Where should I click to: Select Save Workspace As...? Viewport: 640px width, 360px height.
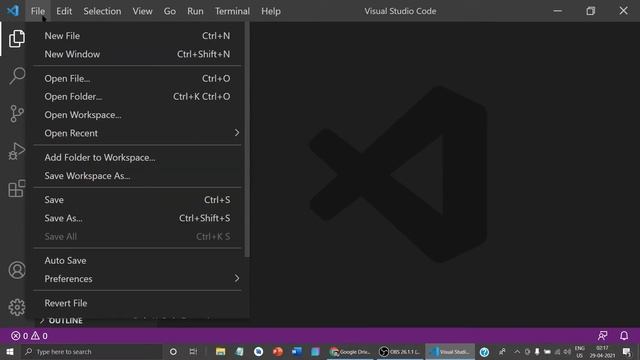(x=137, y=176)
